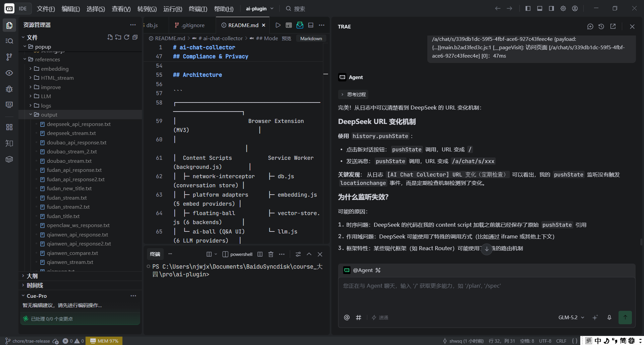The width and height of the screenshot is (644, 345).
Task: Start a new chat in TRAE panel
Action: tap(590, 26)
